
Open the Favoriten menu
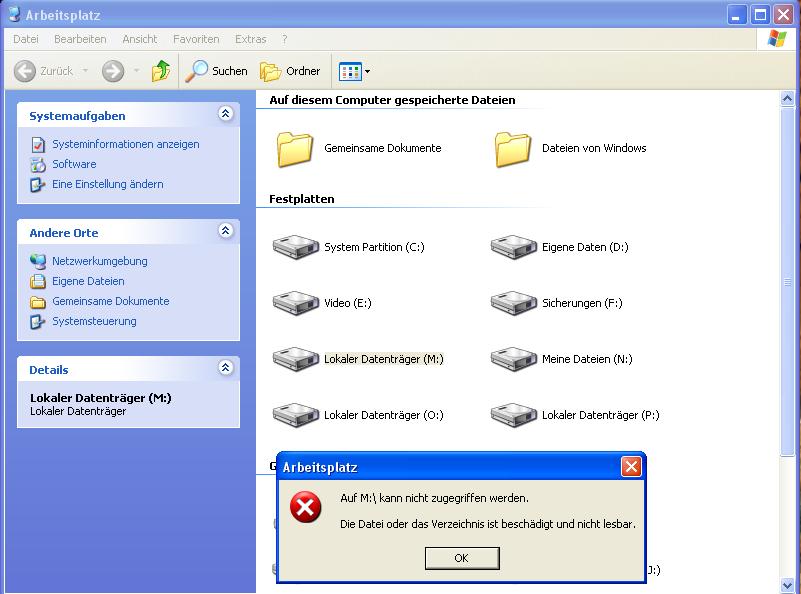[x=196, y=39]
